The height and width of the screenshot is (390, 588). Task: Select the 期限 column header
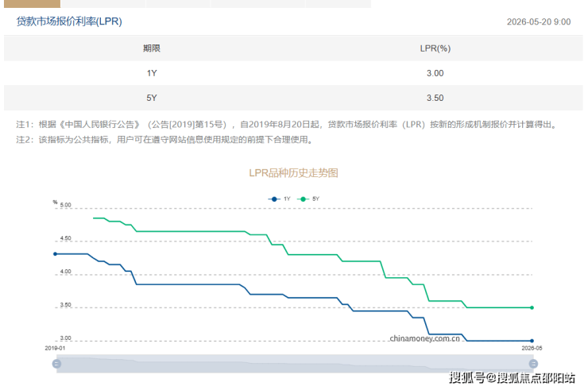tap(152, 48)
